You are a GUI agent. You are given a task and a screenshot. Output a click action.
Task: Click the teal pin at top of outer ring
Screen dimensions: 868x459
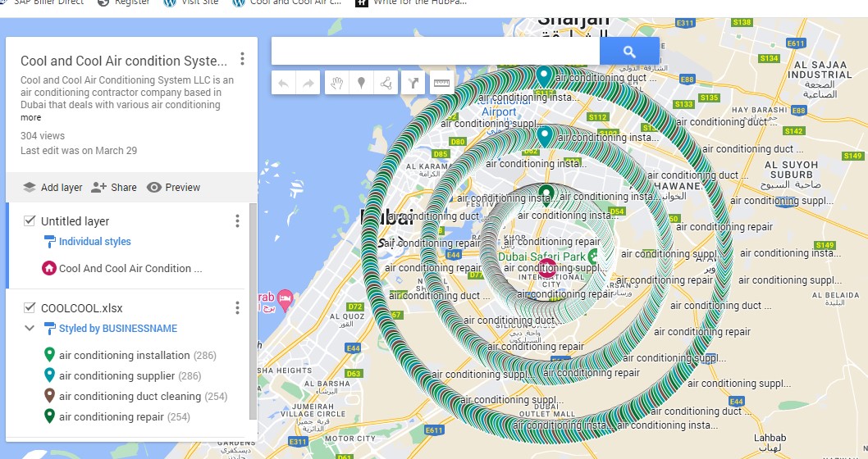pos(544,75)
